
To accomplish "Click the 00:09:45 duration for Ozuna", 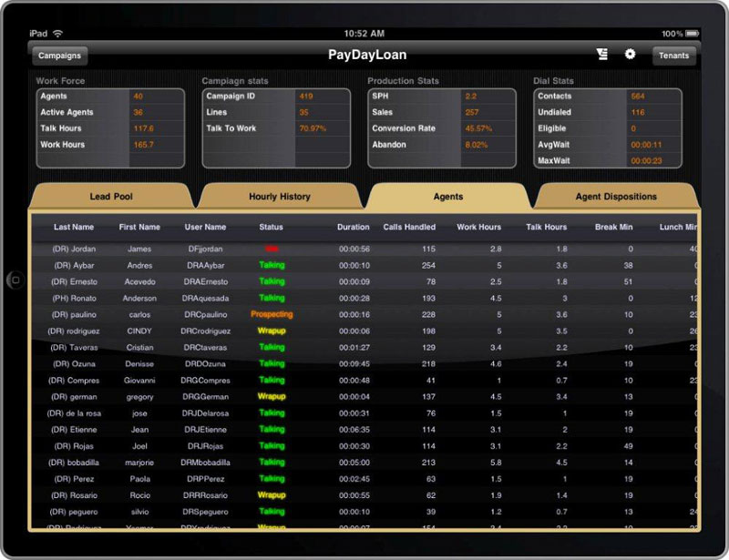I will 354,364.
